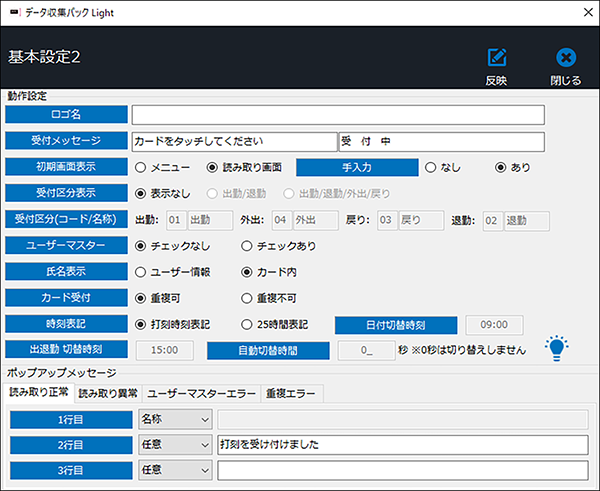The width and height of the screenshot is (600, 491).
Task: Open the 2行目 任意 dropdown
Action: [x=175, y=445]
